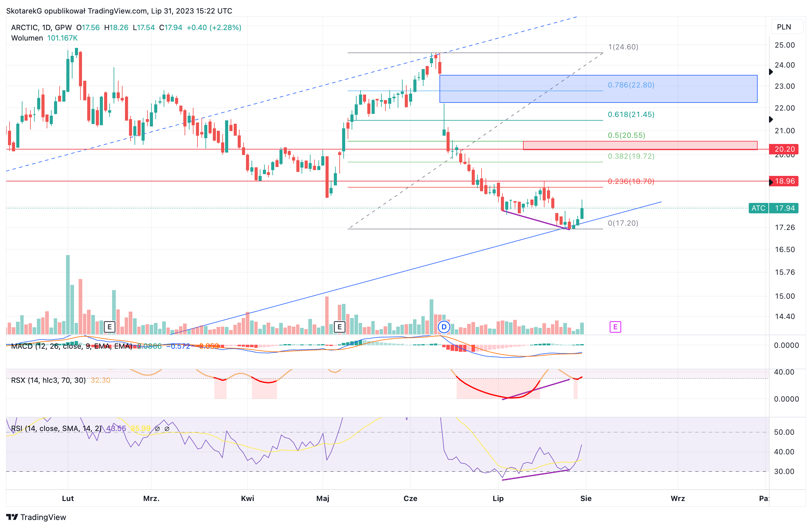Screen dimensions: 812x528
Task: Click the 0.618(21.45) Fibonacci label
Action: click(631, 115)
